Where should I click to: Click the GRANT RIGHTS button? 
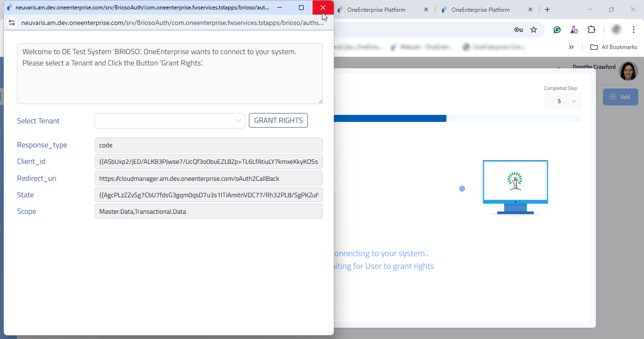278,121
